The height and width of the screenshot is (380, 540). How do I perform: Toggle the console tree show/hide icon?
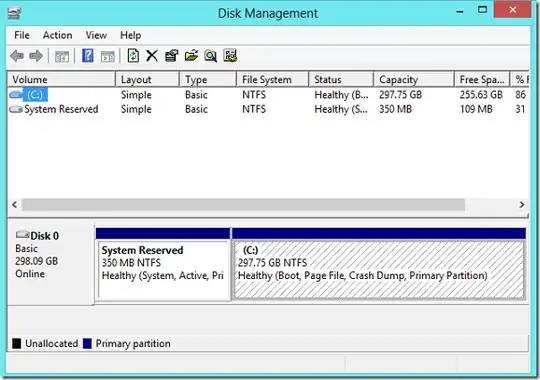pyautogui.click(x=62, y=56)
